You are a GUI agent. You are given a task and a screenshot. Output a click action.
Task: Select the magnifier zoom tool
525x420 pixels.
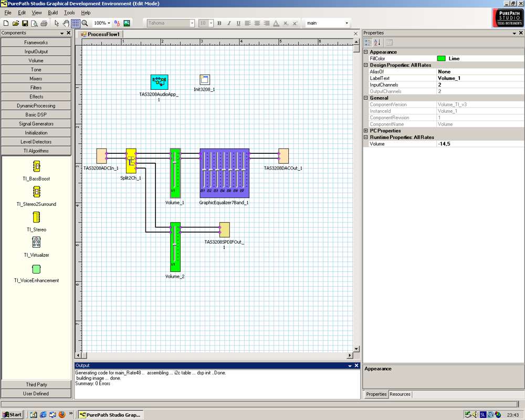pos(85,23)
